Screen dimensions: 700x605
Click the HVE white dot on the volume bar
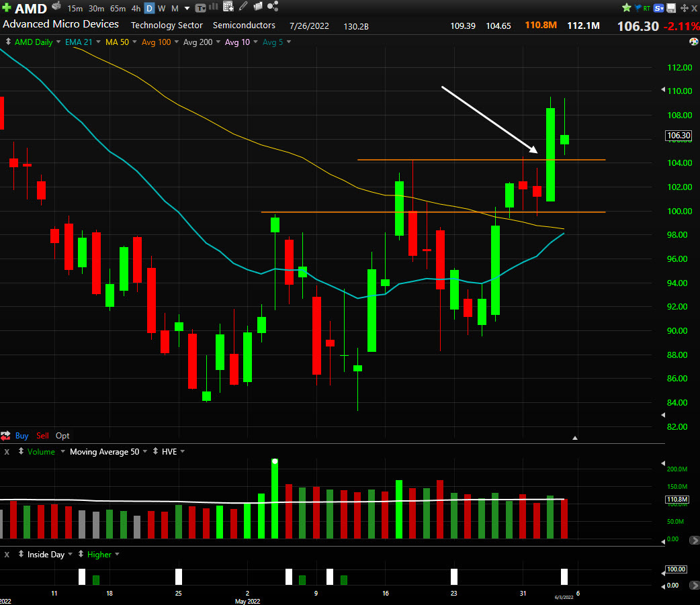coord(275,461)
